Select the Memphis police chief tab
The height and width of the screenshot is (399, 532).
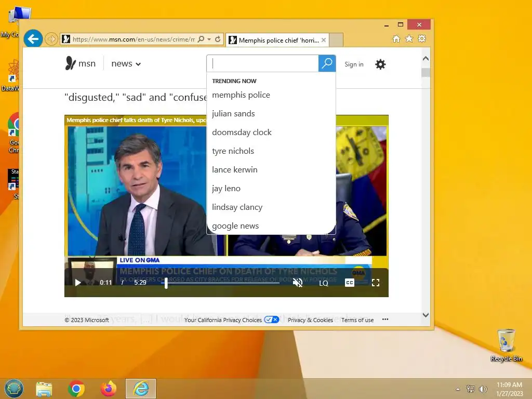pos(277,40)
